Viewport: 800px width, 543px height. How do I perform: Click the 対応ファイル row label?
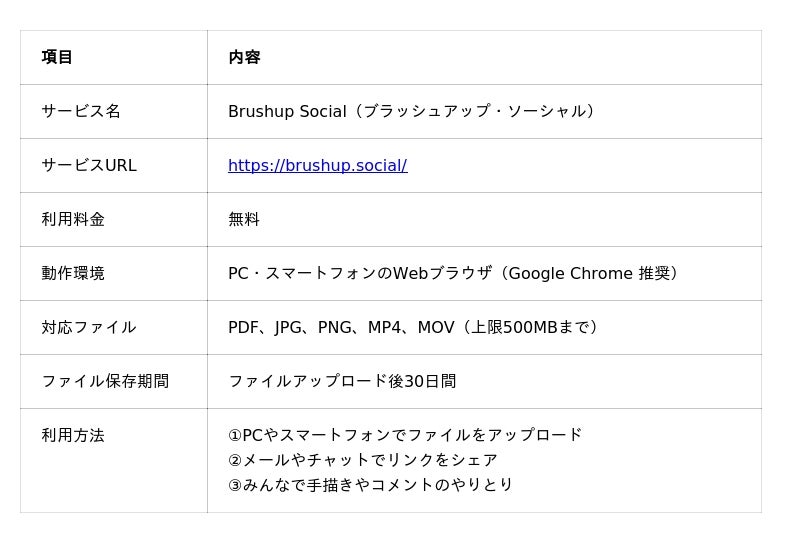[x=89, y=327]
